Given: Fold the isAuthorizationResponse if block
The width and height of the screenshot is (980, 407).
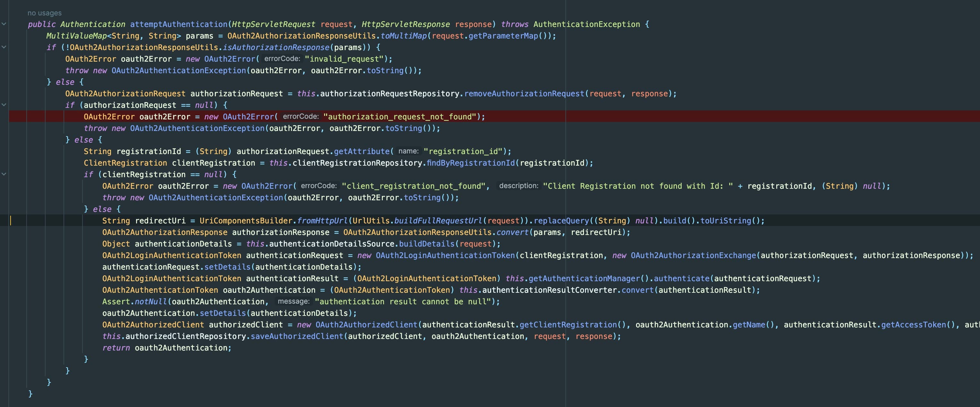Looking at the screenshot, I should 4,47.
